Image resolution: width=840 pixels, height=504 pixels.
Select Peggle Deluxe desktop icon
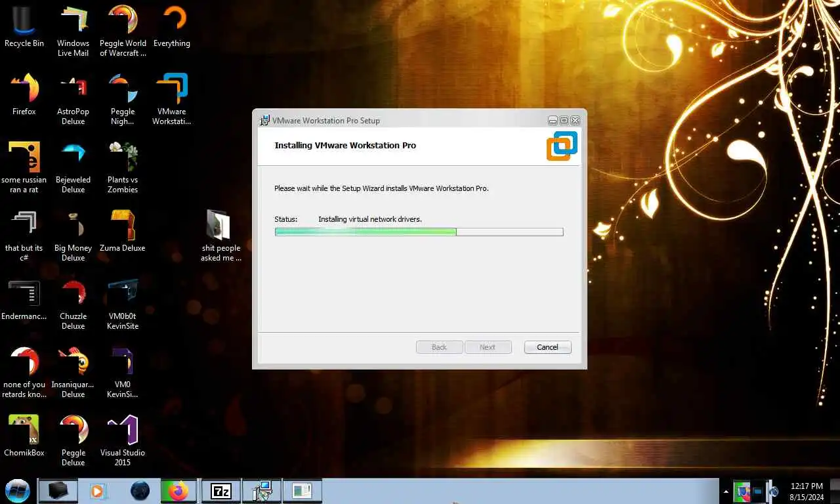click(73, 440)
